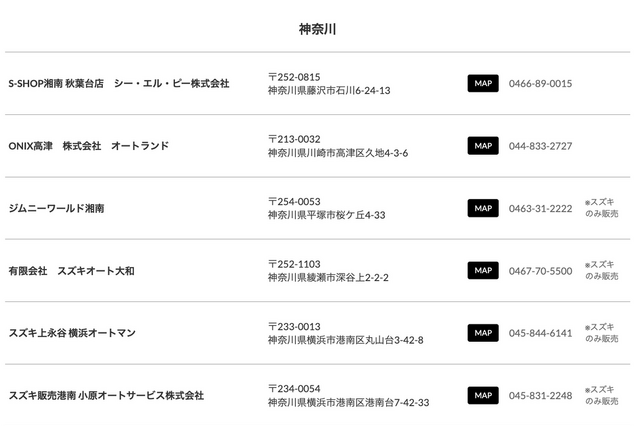Open MAP for スズキ上永谷 横浜オートマン

point(483,333)
